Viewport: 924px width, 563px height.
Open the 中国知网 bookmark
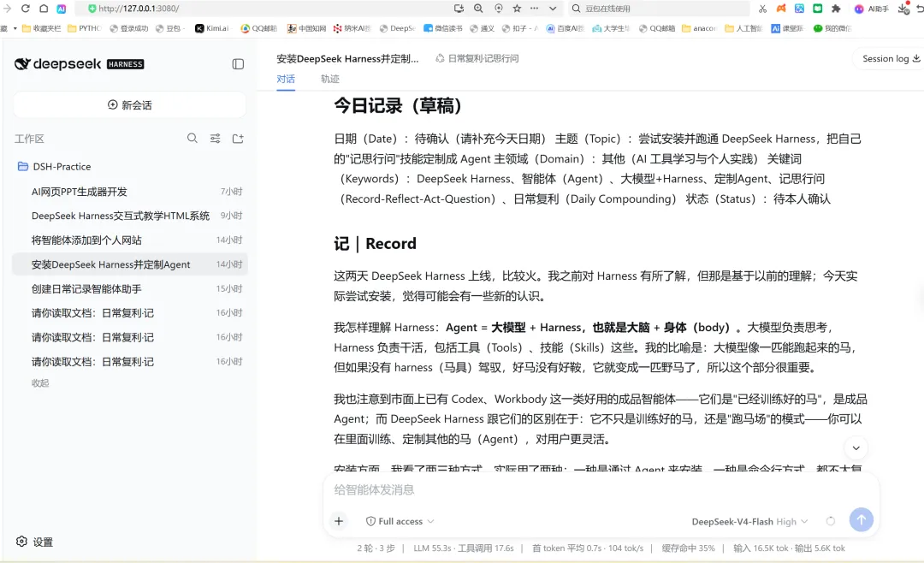[306, 28]
